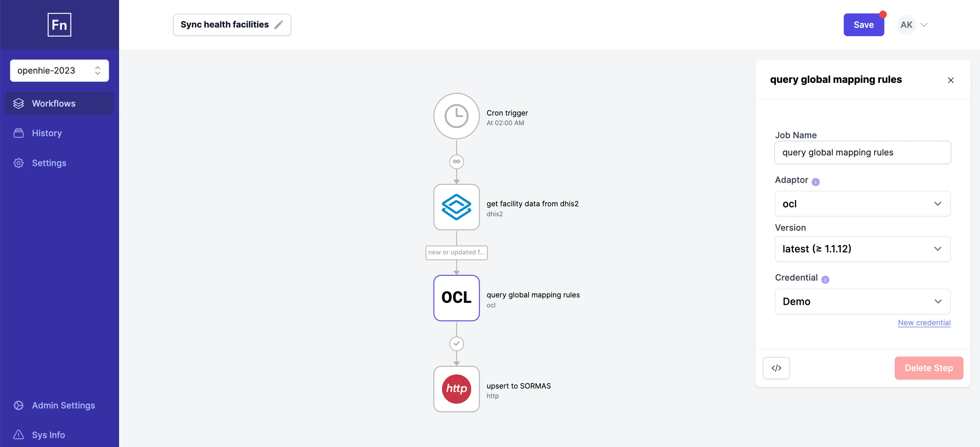Viewport: 980px width, 447px height.
Task: Open the Version dropdown
Action: (x=862, y=249)
